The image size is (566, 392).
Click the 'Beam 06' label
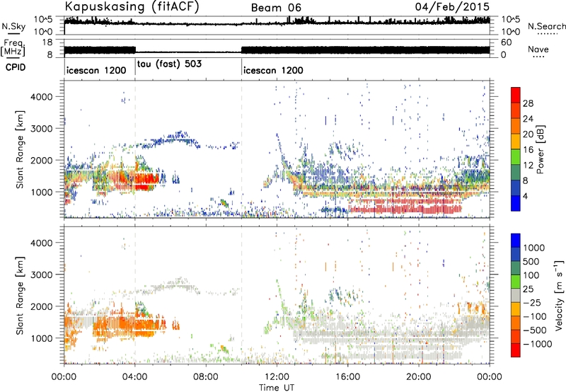[276, 8]
